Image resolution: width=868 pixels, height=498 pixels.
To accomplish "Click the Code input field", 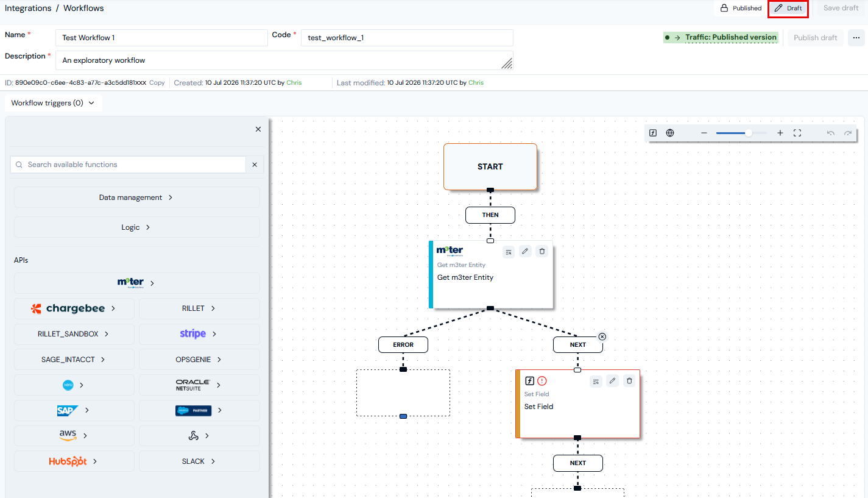I will tap(407, 38).
